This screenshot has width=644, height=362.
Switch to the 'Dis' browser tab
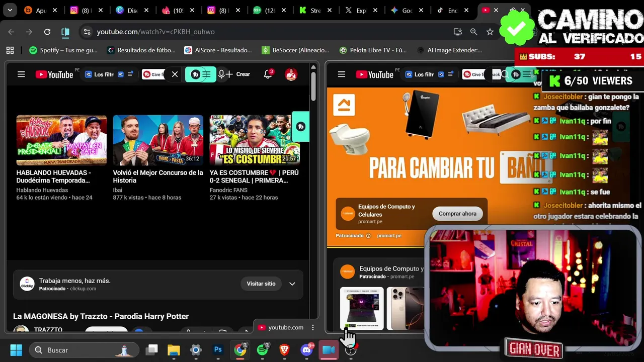pos(132,10)
